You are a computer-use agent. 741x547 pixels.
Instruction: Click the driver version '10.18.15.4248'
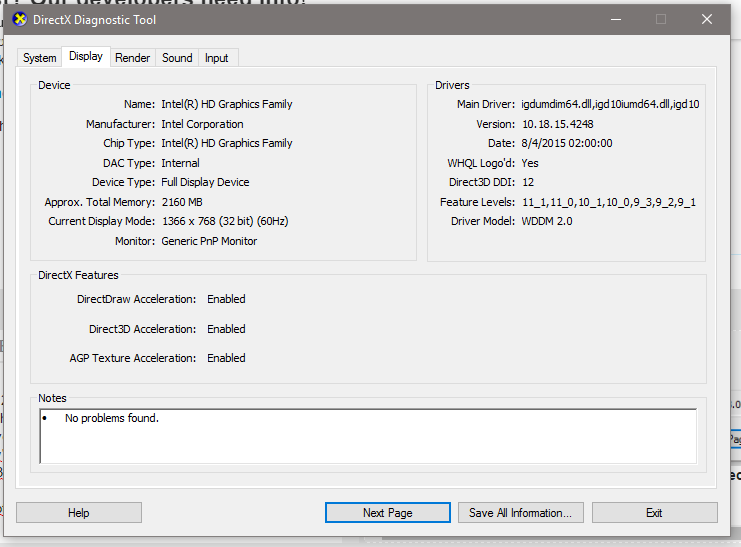tap(558, 124)
